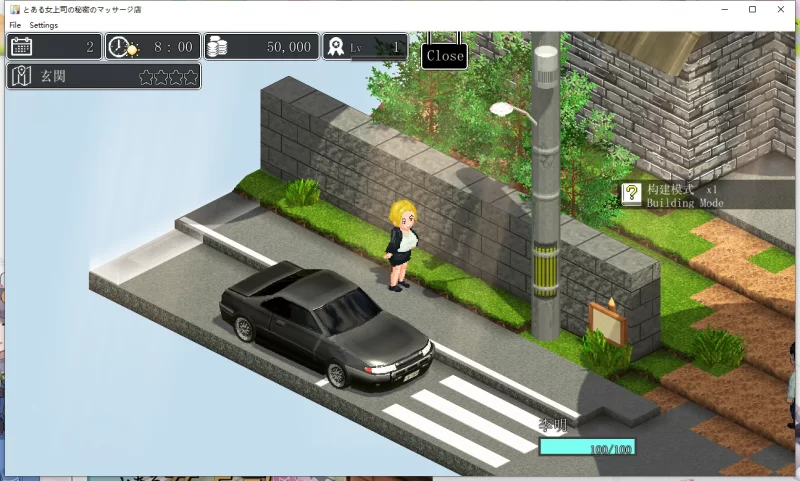Image resolution: width=800 pixels, height=481 pixels.
Task: Click the four-star rating display
Action: (x=168, y=77)
